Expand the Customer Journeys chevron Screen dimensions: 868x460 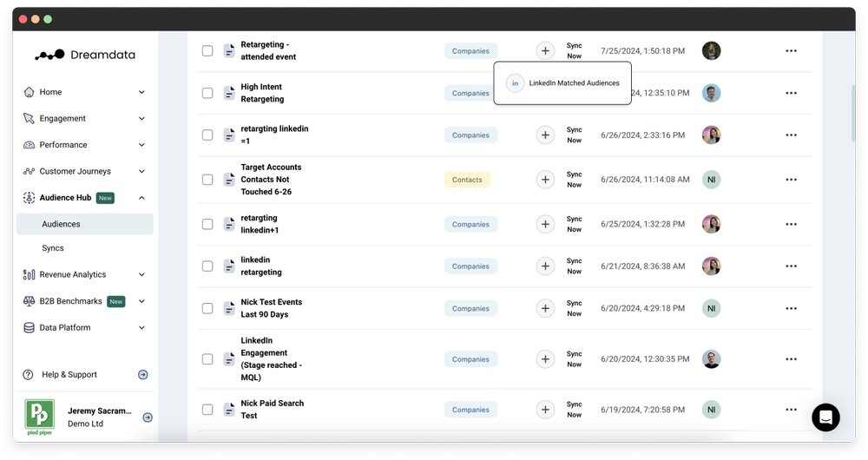141,172
